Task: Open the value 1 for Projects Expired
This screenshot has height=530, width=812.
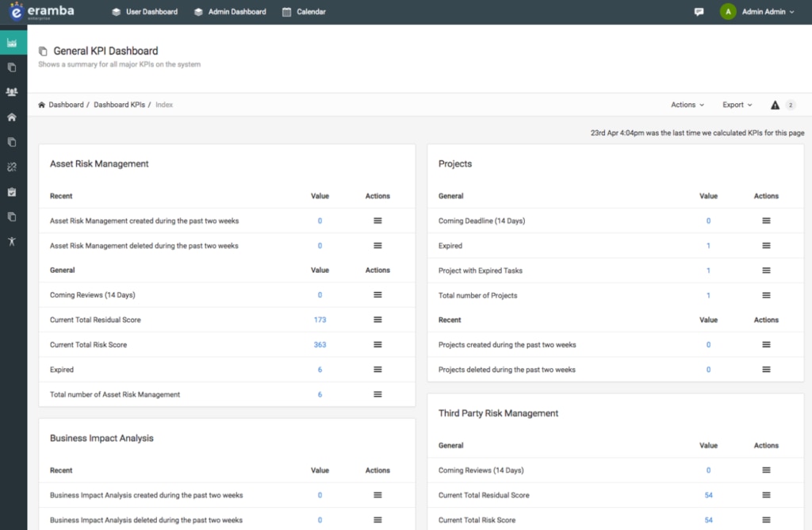Action: pos(708,246)
